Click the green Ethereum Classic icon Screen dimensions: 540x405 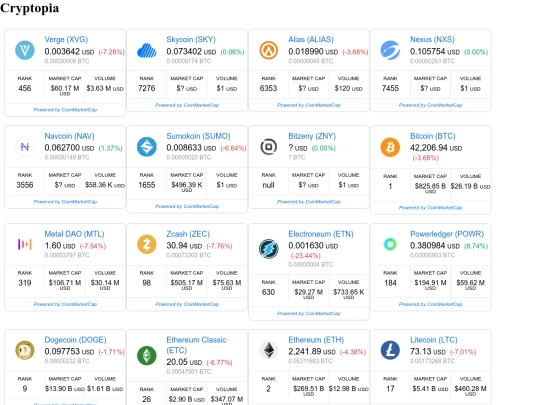click(x=147, y=355)
